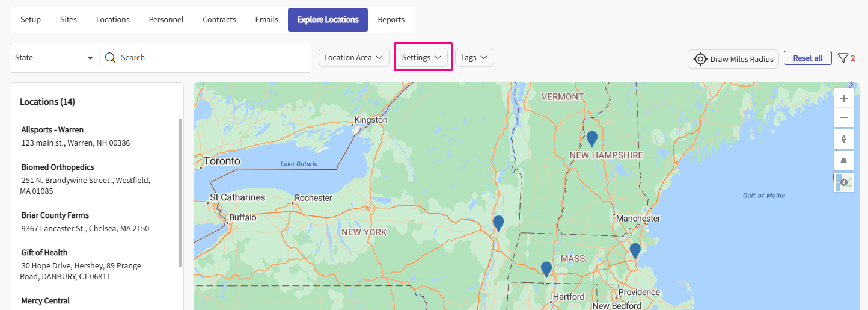Click into the Search input field
868x310 pixels.
(210, 58)
